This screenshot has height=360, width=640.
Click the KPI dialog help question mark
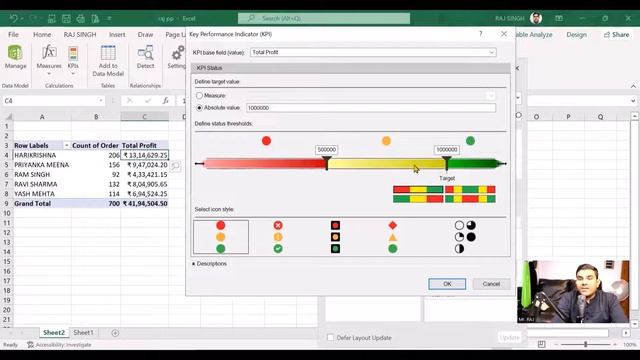click(481, 34)
